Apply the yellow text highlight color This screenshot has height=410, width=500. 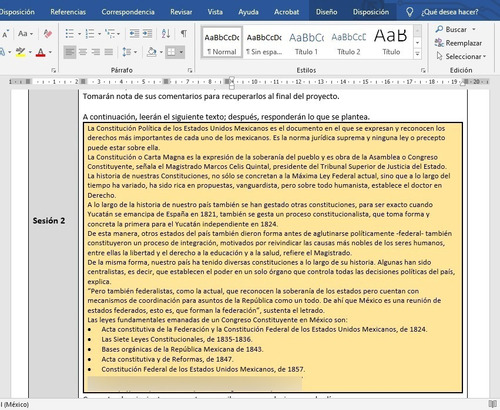point(21,52)
